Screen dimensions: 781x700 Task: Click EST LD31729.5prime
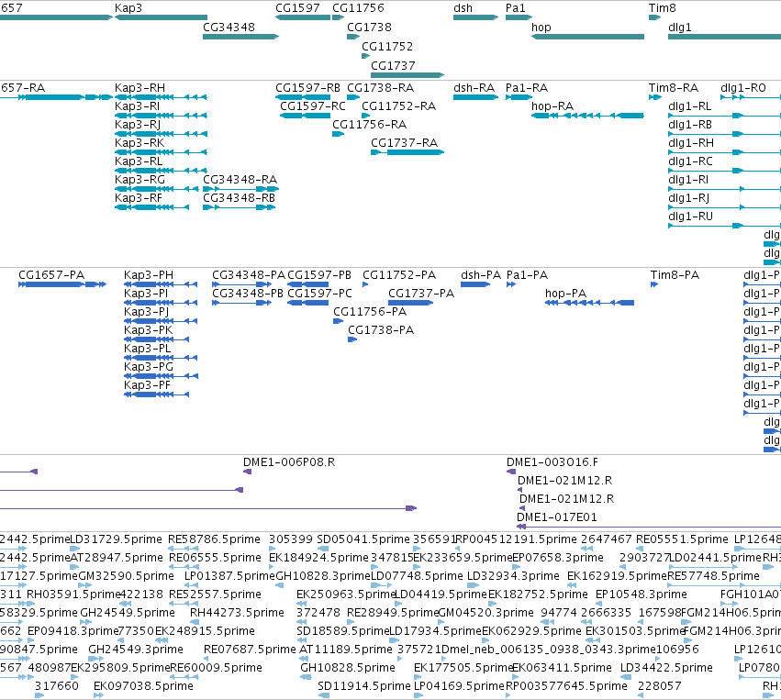[x=74, y=549]
